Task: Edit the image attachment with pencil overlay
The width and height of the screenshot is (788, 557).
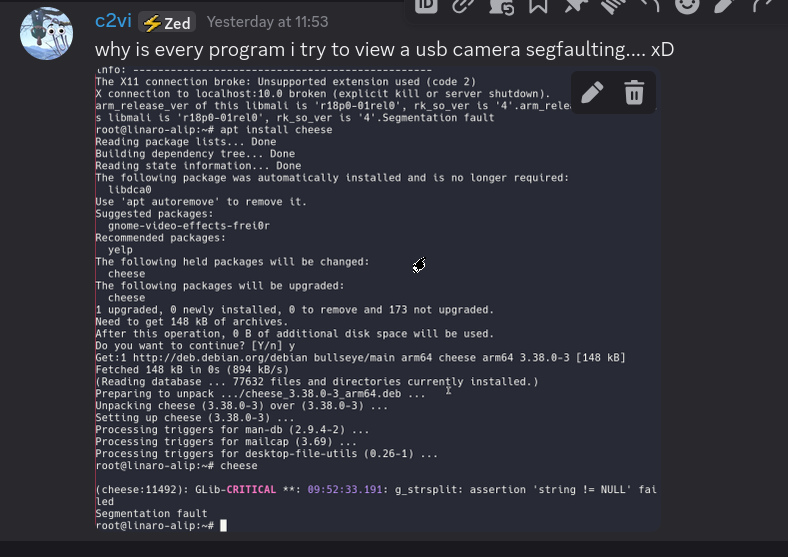Action: pyautogui.click(x=592, y=92)
